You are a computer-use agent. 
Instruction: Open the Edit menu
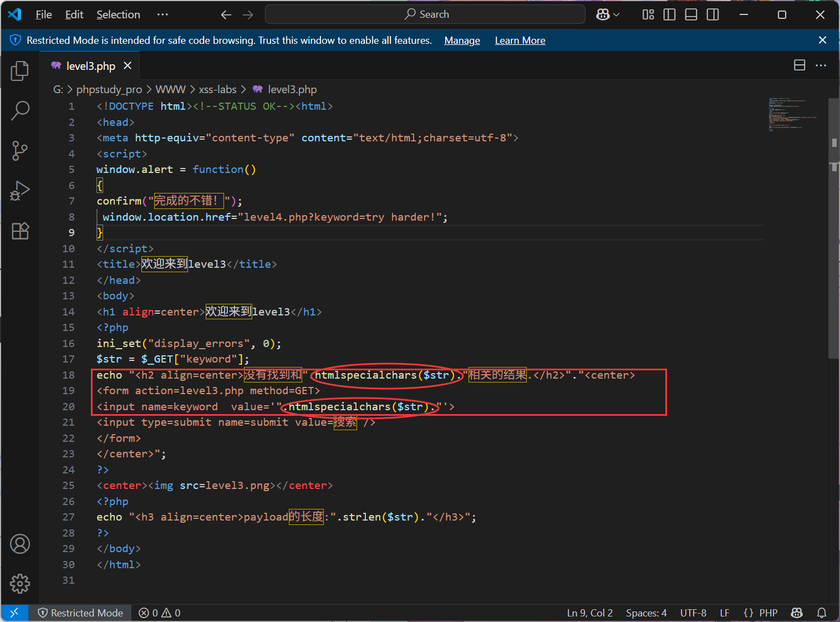click(74, 14)
